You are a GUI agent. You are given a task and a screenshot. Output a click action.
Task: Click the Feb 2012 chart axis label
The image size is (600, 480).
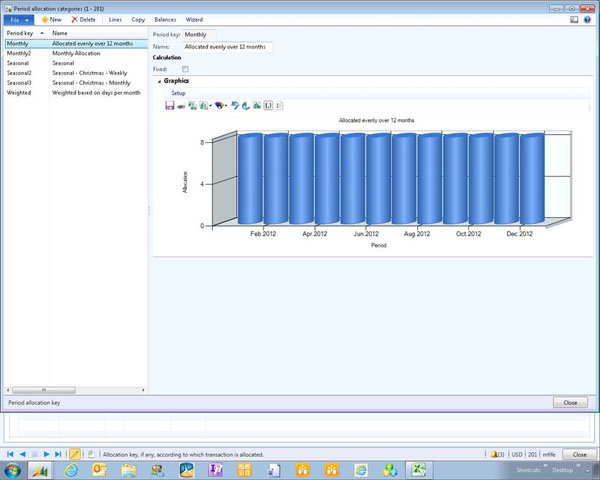(263, 234)
